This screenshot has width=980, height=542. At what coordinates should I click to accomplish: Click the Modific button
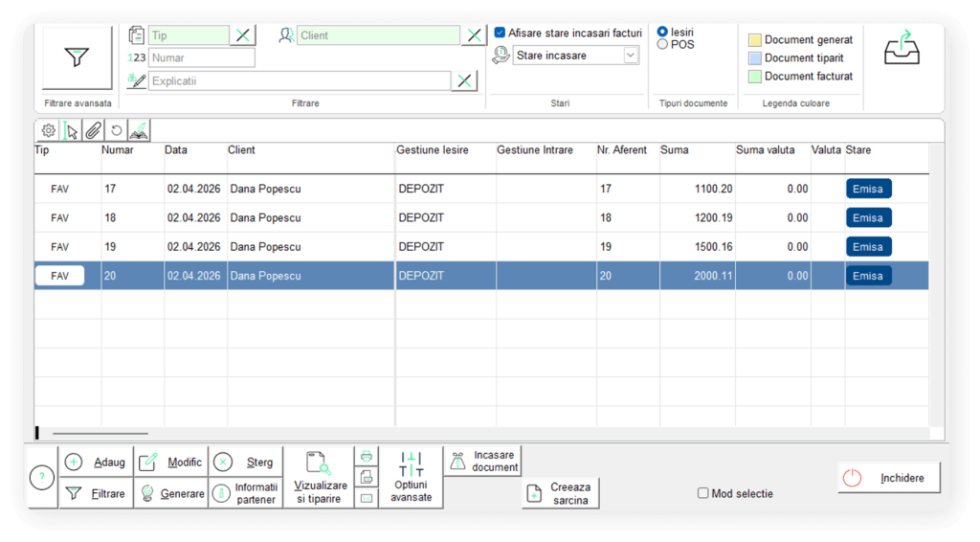pyautogui.click(x=170, y=462)
